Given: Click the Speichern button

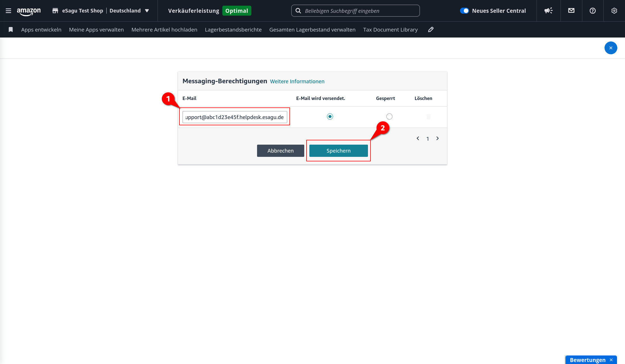Looking at the screenshot, I should coord(339,151).
